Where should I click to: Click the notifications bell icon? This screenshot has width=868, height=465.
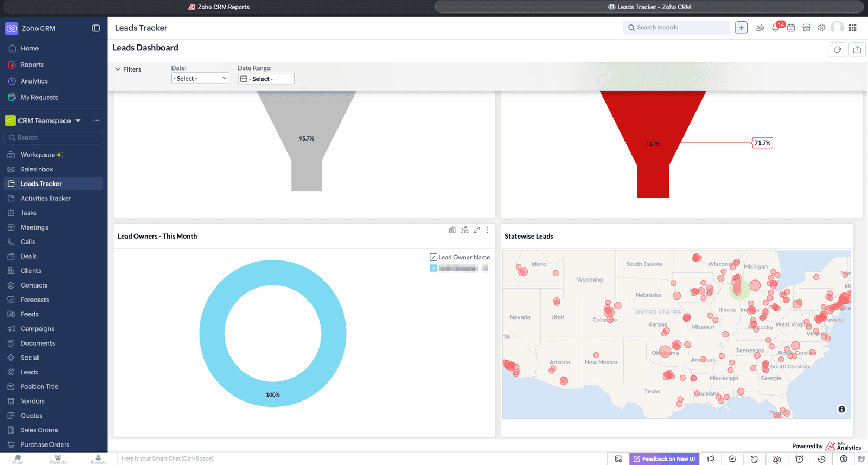pyautogui.click(x=776, y=28)
